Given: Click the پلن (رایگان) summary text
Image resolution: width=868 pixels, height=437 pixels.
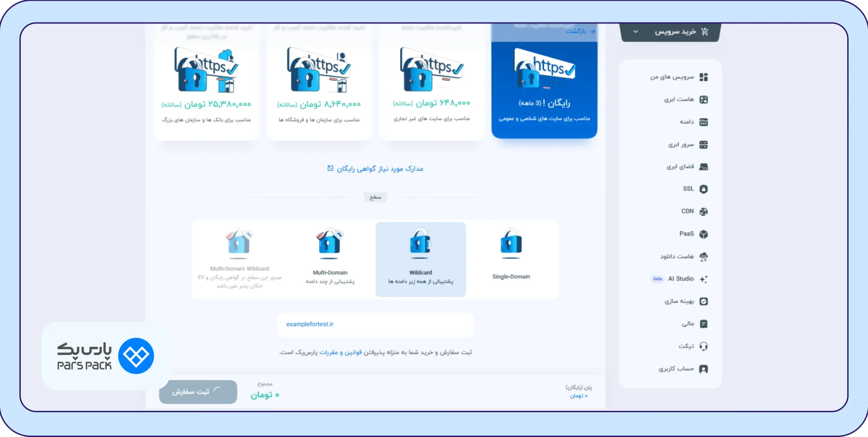Looking at the screenshot, I should pyautogui.click(x=579, y=388).
